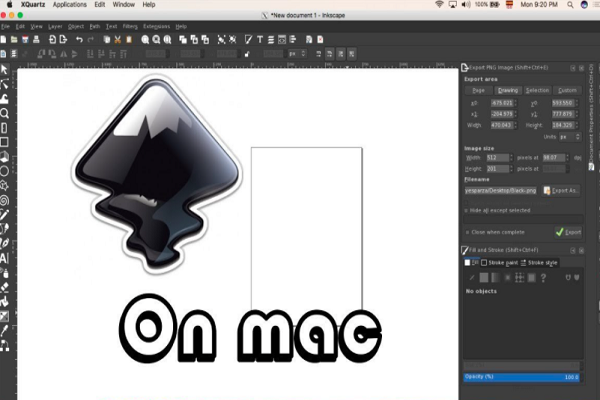The width and height of the screenshot is (600, 400).
Task: Step the export area Width spinner
Action: [515, 125]
